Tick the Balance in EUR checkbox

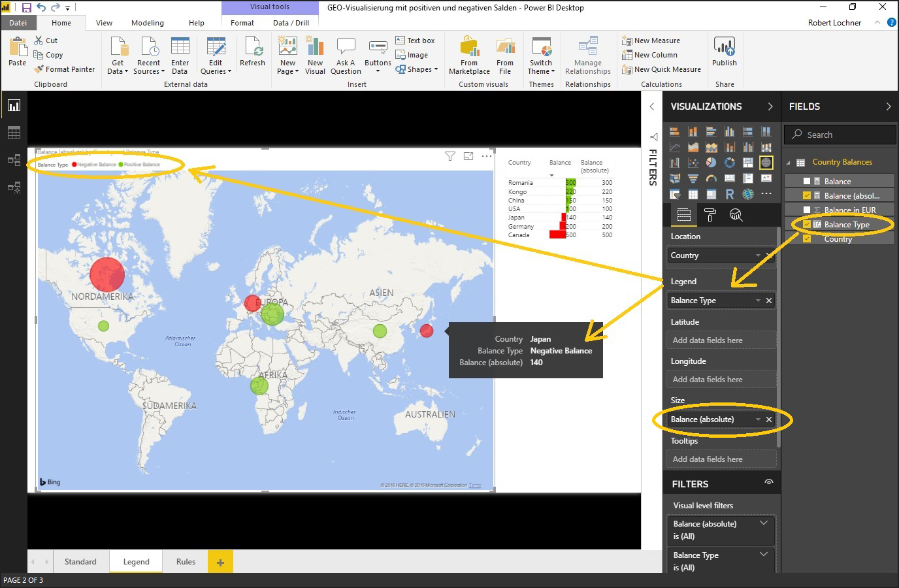coord(807,210)
